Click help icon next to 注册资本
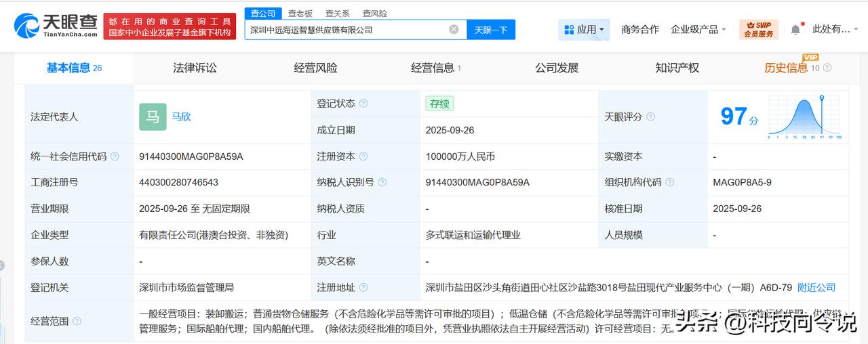The image size is (868, 344). [363, 156]
